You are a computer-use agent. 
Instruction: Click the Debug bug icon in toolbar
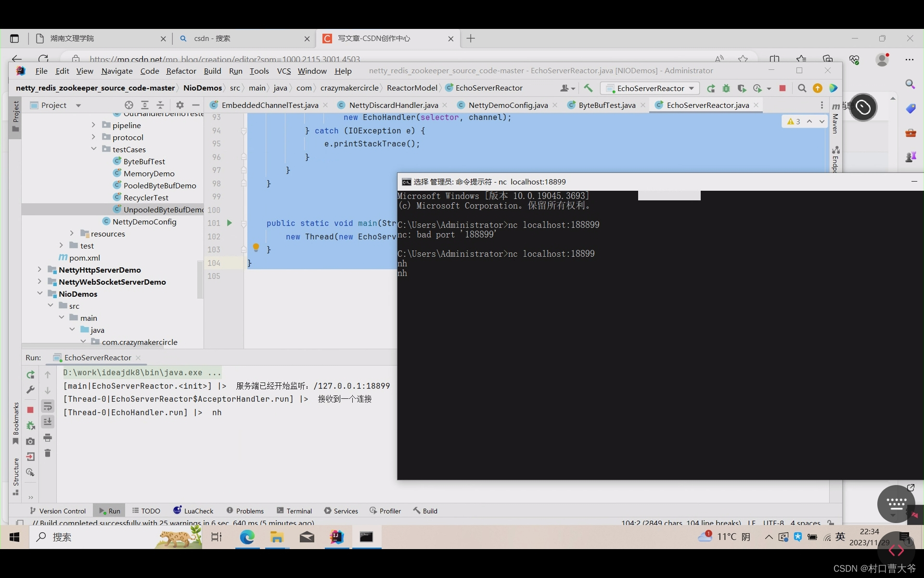click(726, 88)
